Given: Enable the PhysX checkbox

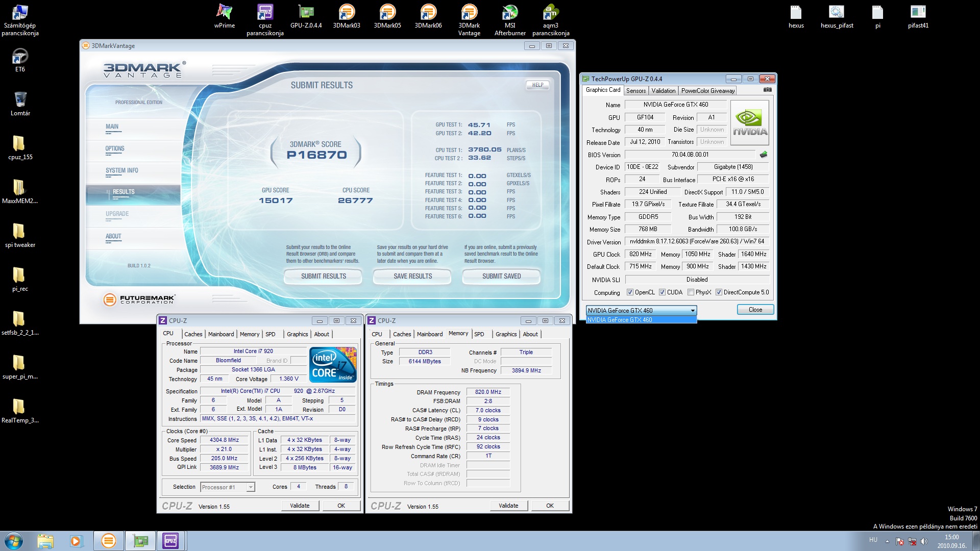Looking at the screenshot, I should click(x=691, y=292).
